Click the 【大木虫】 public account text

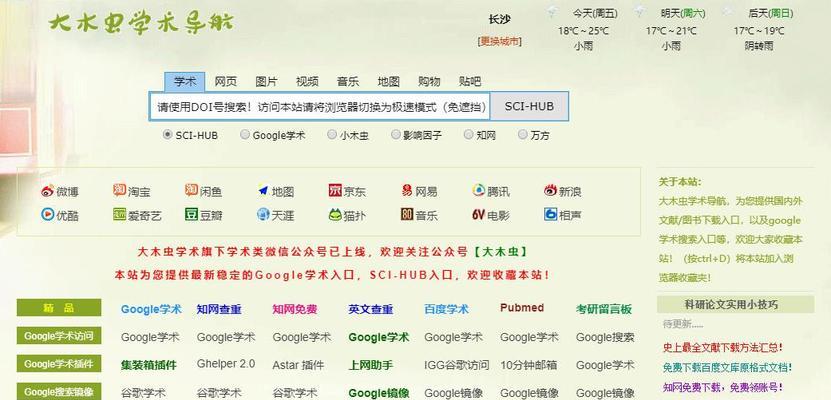tap(499, 252)
